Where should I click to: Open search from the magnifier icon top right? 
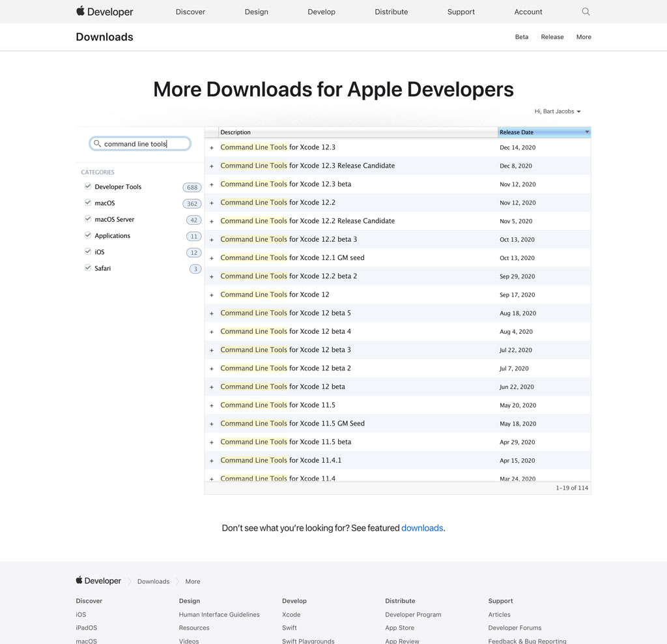tap(585, 11)
